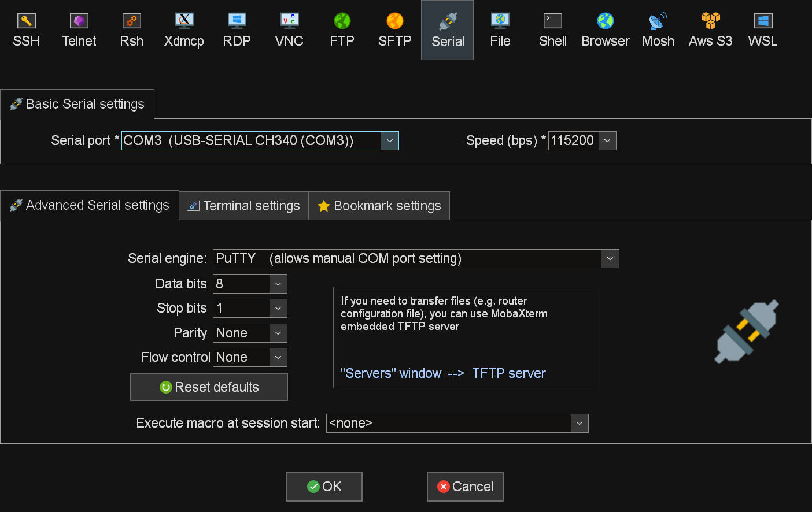Screen dimensions: 812x512
Task: Open the Execute macro at session start dropdown
Action: click(580, 423)
